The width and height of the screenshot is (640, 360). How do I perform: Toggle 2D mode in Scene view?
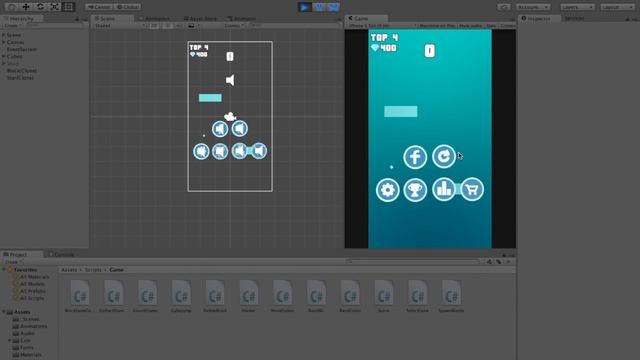(154, 25)
